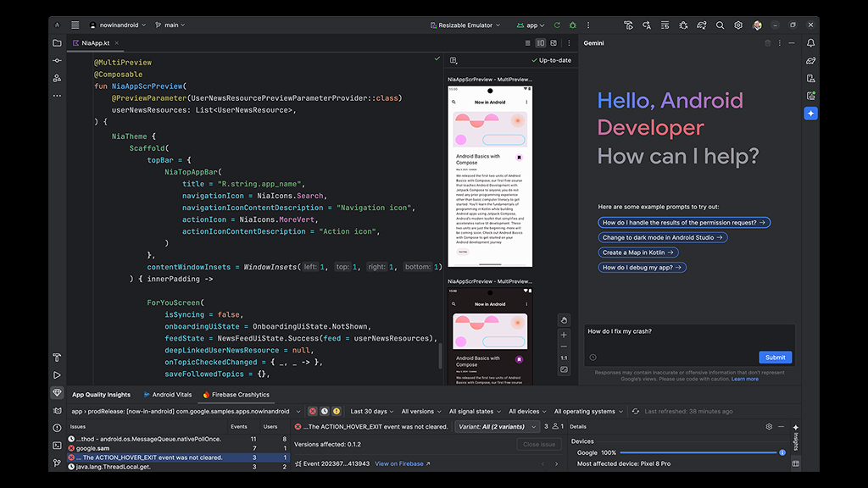This screenshot has width=868, height=488.
Task: Open the App Quality Insights gem icon
Action: 57,393
